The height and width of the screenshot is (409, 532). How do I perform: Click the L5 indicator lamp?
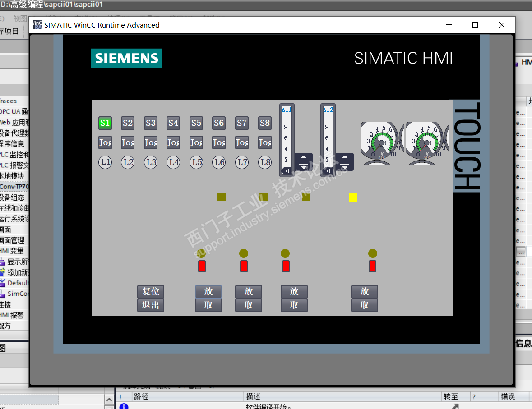coord(196,162)
